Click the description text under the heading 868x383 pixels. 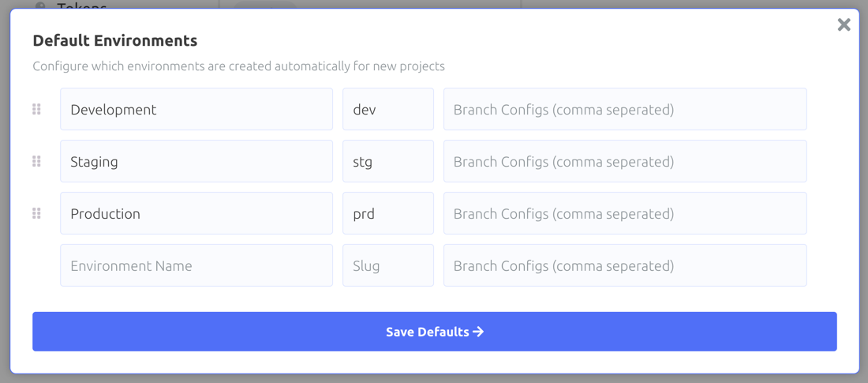(x=238, y=66)
